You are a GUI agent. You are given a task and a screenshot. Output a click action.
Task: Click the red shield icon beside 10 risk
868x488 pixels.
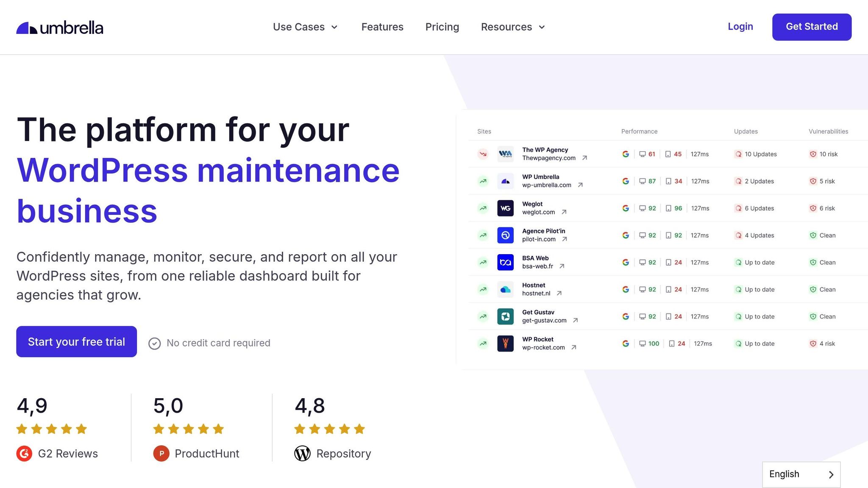point(812,154)
